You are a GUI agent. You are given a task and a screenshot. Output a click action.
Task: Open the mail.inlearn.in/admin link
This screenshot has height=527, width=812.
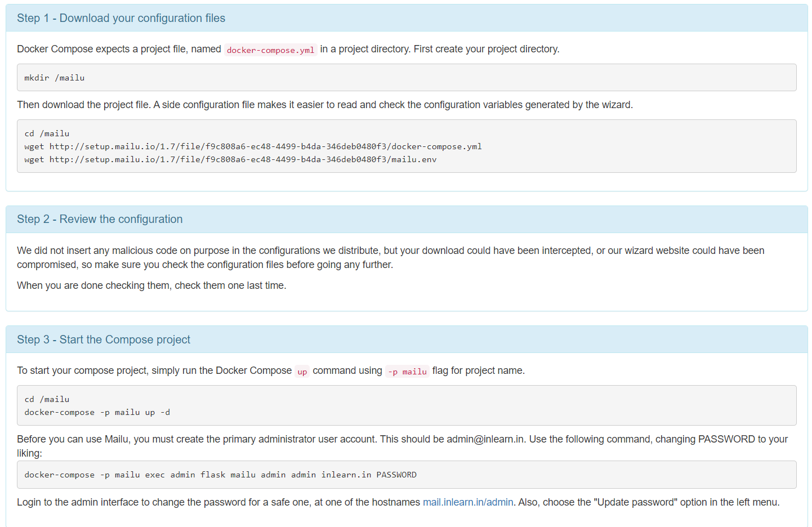pos(468,502)
